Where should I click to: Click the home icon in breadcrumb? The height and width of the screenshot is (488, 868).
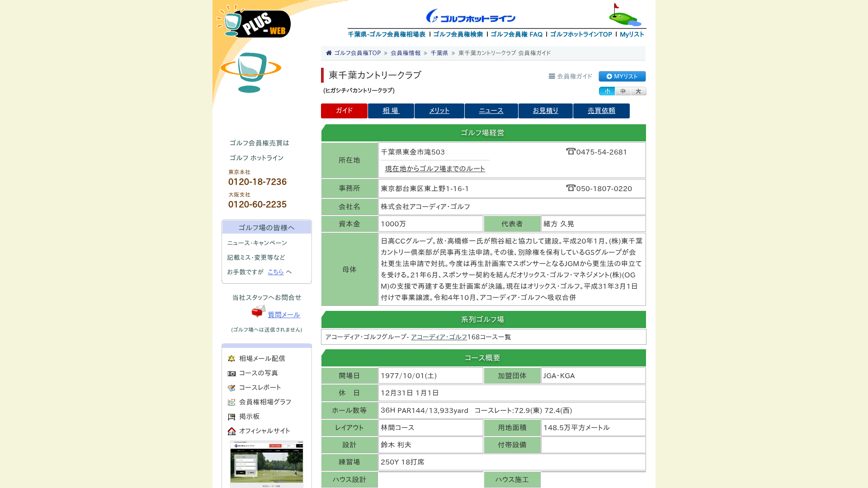pos(329,53)
